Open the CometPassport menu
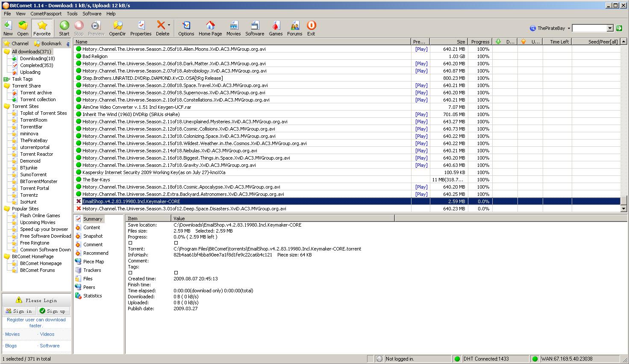 [46, 14]
